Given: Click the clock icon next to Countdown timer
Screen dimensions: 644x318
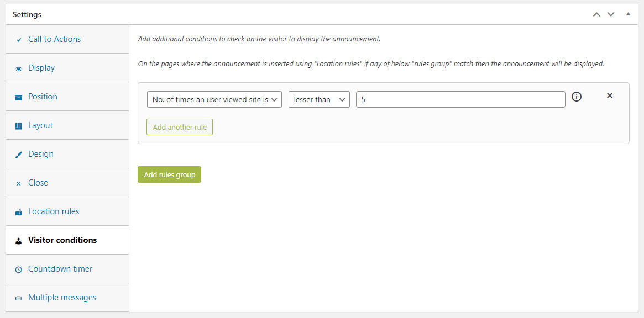Looking at the screenshot, I should click(18, 268).
